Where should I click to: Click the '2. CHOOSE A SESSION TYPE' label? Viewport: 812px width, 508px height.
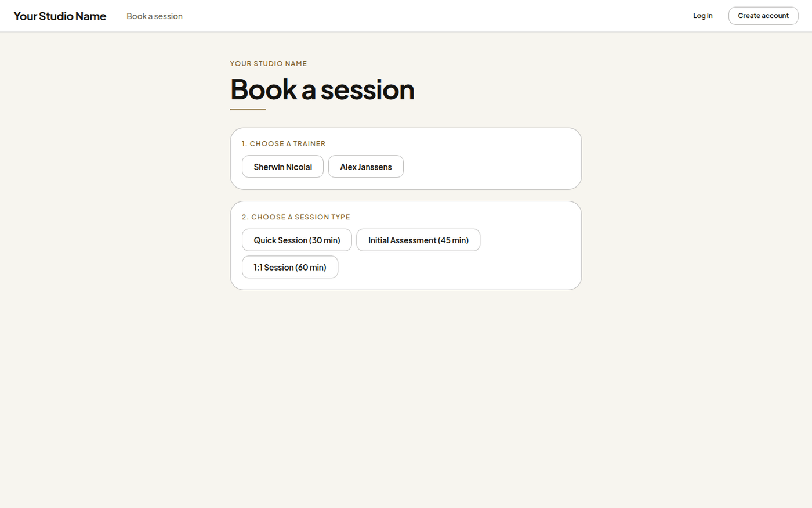[296, 217]
